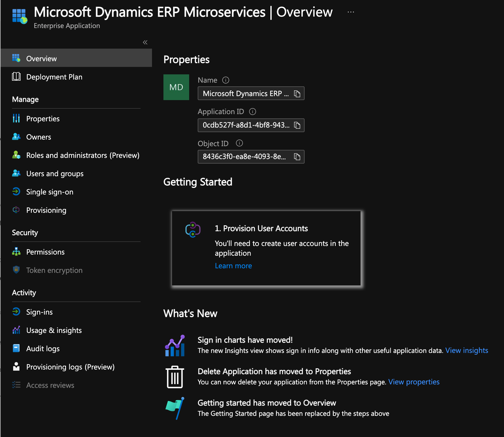Click the Provisioning icon in the sidebar
The width and height of the screenshot is (504, 437).
(x=16, y=210)
